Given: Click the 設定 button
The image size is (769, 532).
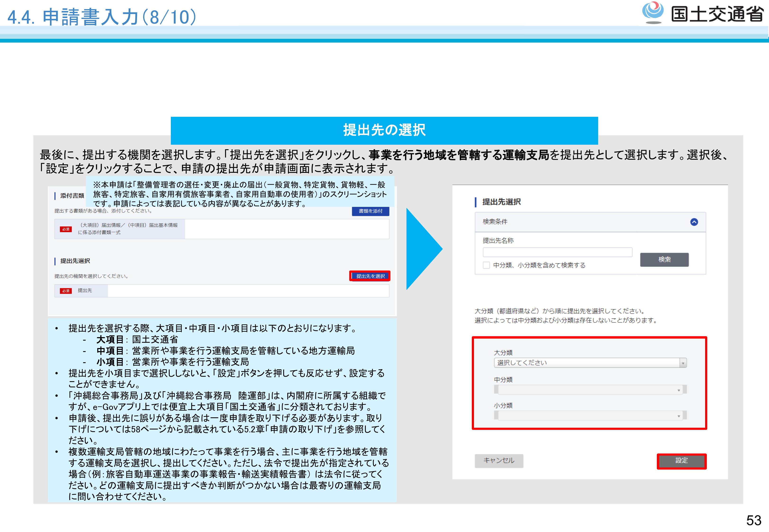Looking at the screenshot, I should coord(681,461).
